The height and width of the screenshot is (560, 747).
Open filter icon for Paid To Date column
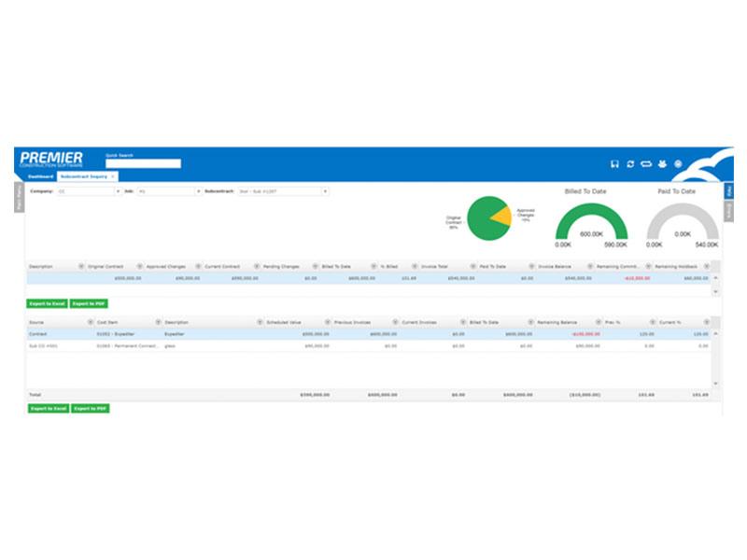pos(531,266)
